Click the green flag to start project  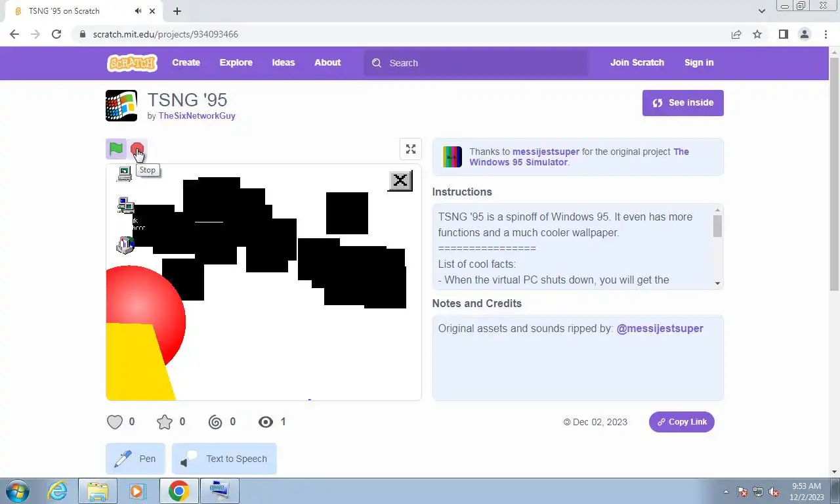pyautogui.click(x=116, y=149)
